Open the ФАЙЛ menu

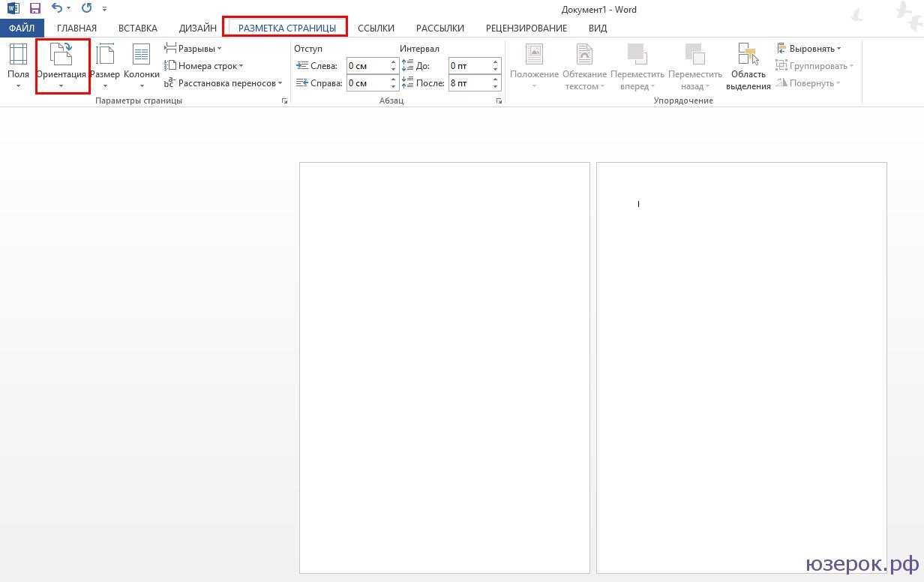(x=22, y=28)
